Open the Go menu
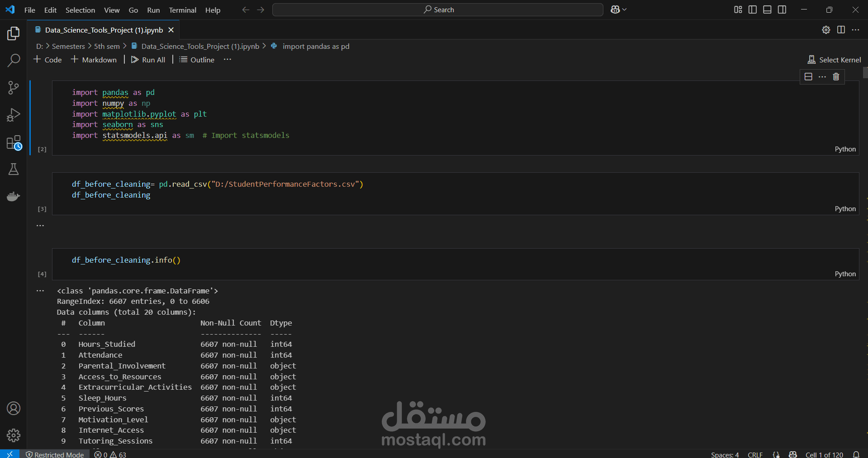Viewport: 868px width, 458px height. [133, 10]
